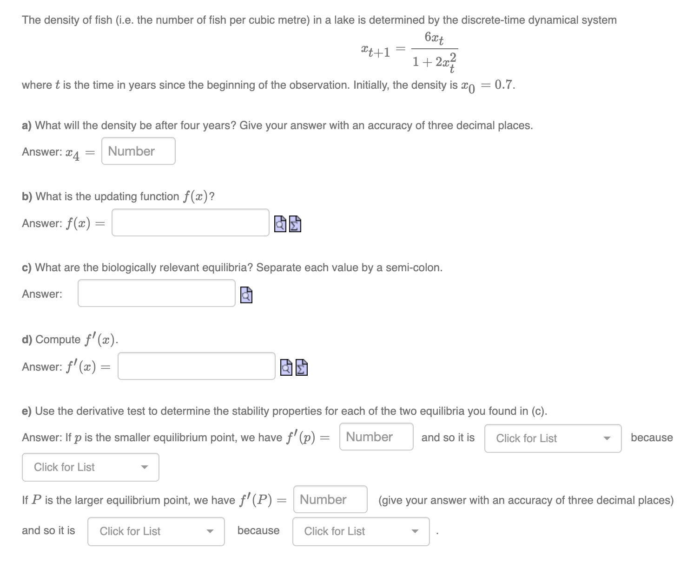The image size is (700, 588).
Task: Click the Number field for x4 in part a
Action: click(138, 151)
